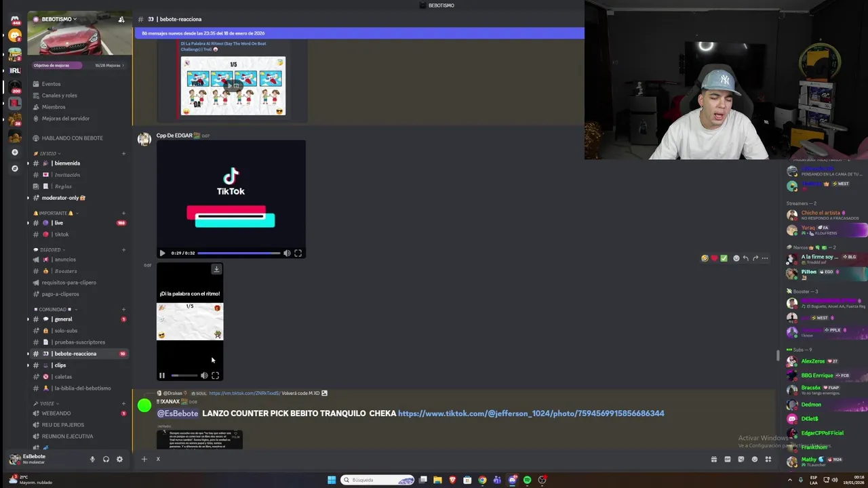Open Discord direct messages home icon
This screenshot has height=488, width=868.
(15, 20)
